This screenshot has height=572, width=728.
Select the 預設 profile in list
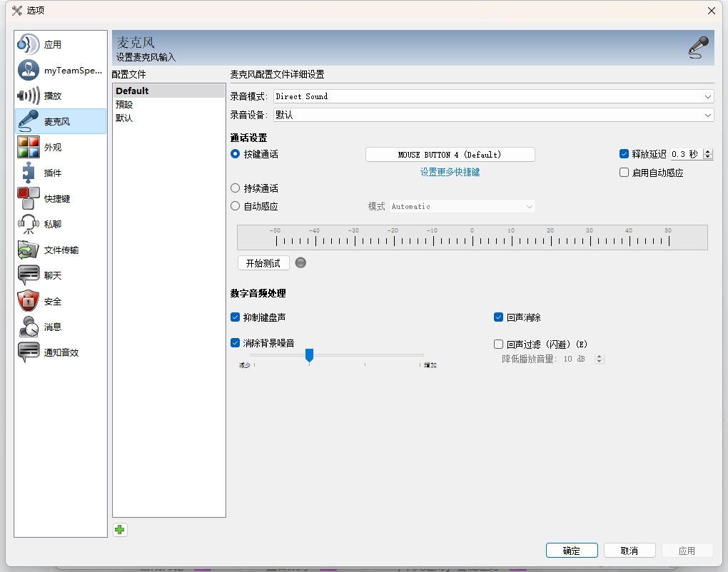click(x=124, y=104)
